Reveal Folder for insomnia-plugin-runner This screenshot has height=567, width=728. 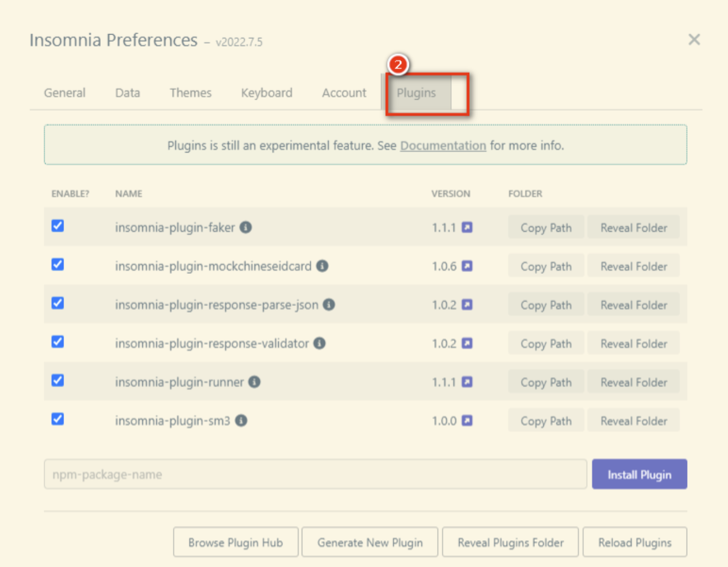(x=634, y=382)
